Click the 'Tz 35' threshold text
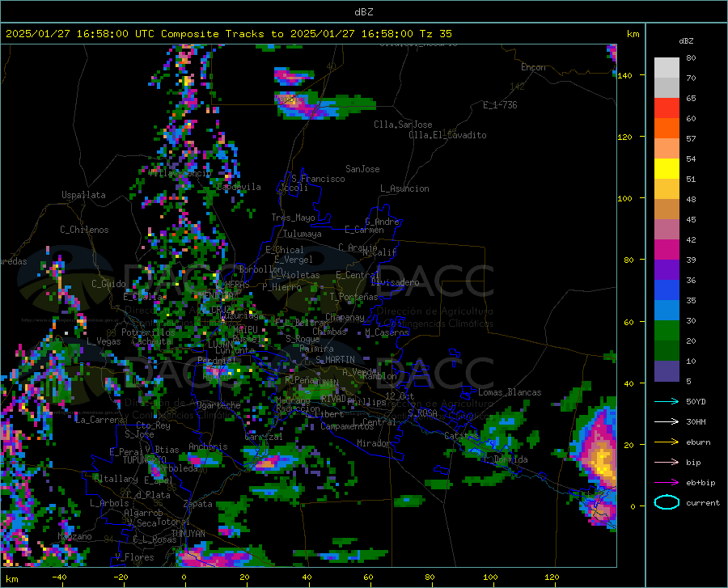This screenshot has width=728, height=588. point(436,34)
